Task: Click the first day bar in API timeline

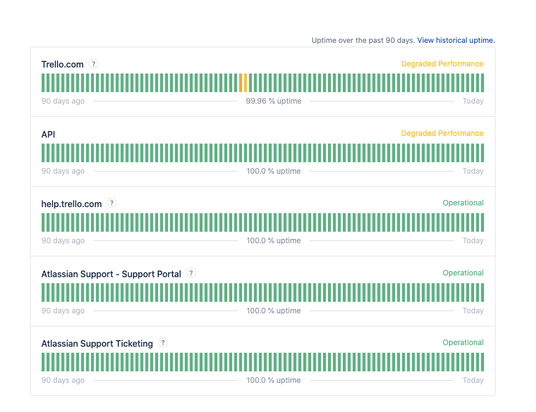Action: point(43,153)
